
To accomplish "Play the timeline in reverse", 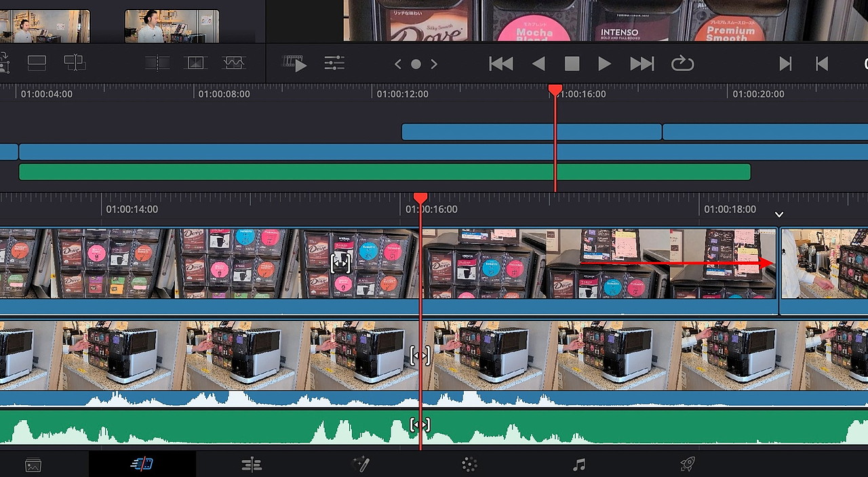I will 538,64.
